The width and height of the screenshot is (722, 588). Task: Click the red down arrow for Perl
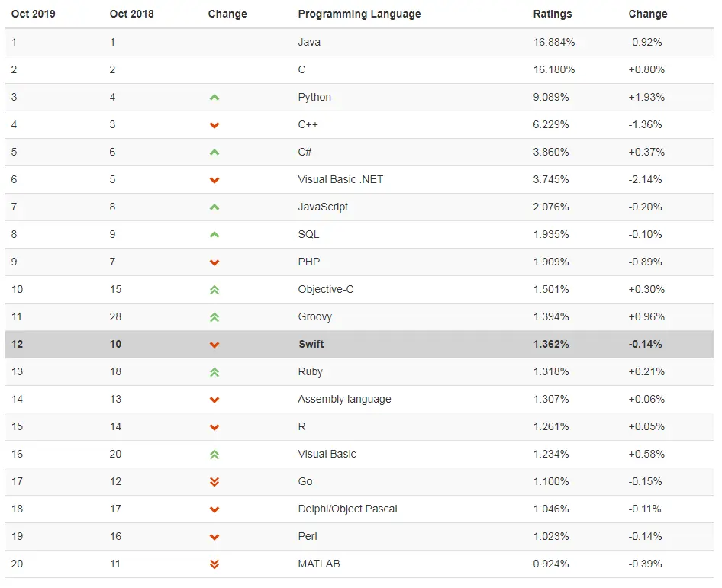tap(214, 537)
